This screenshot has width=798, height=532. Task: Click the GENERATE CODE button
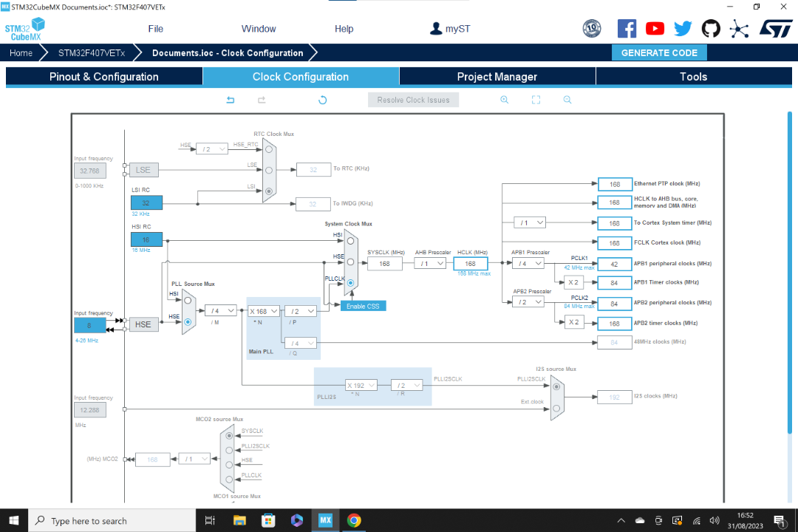point(659,52)
